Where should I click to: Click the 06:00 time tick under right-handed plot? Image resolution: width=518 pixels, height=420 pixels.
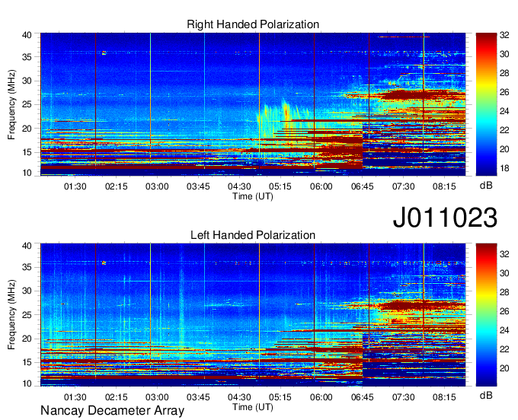point(321,186)
